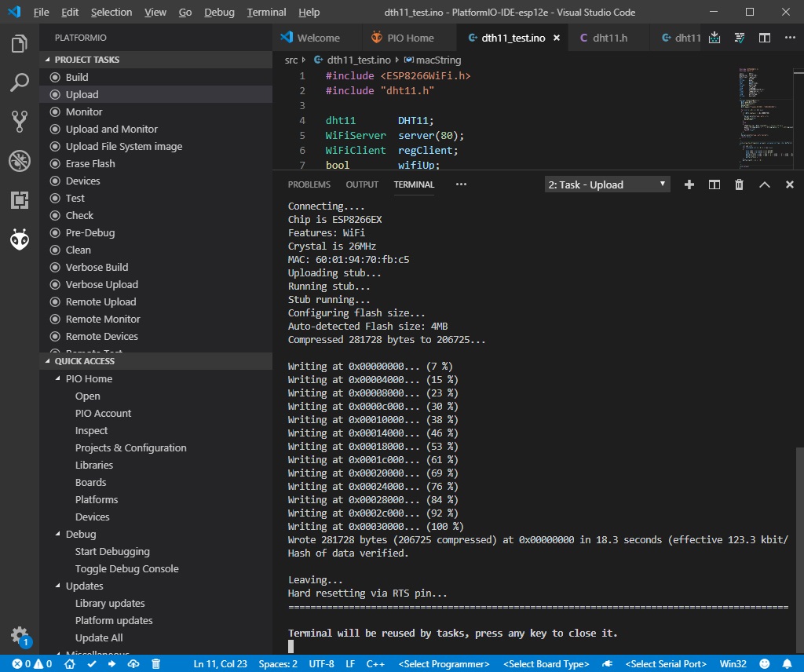This screenshot has width=804, height=672.
Task: Click the feedback smiley in status bar
Action: [x=765, y=664]
